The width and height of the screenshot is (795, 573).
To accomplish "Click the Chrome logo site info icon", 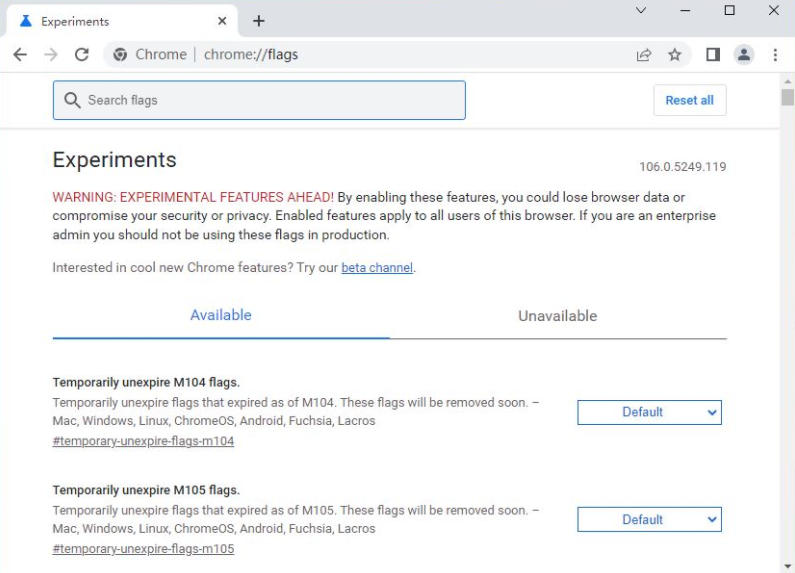I will (x=120, y=54).
